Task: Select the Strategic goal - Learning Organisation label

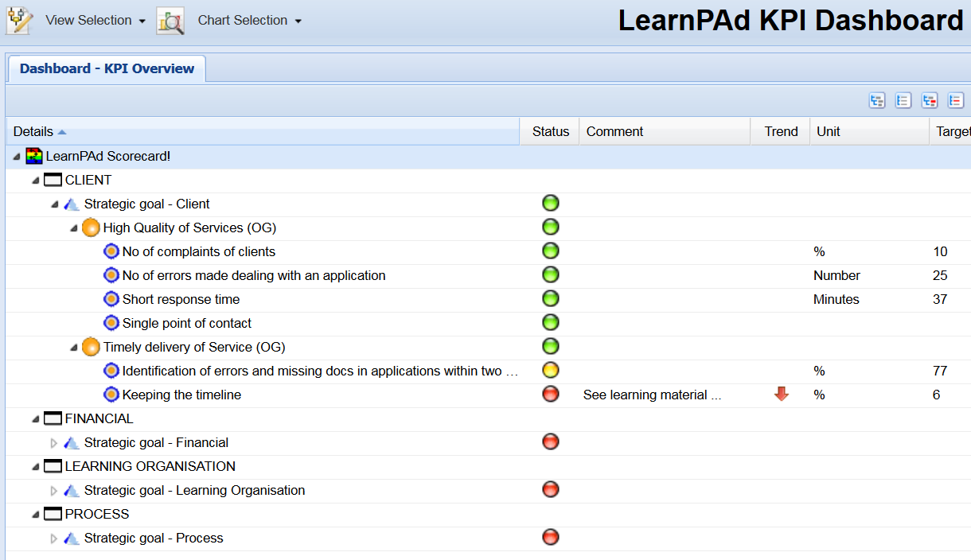Action: [x=194, y=490]
